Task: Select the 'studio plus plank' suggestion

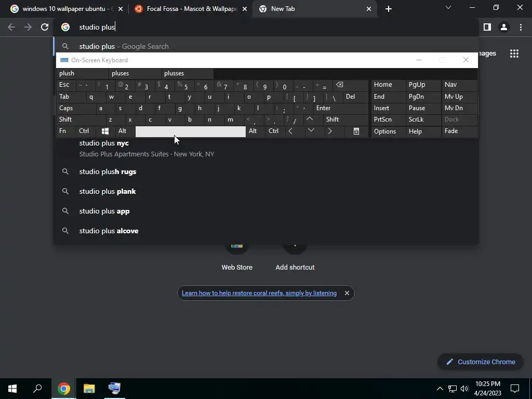Action: [265, 191]
